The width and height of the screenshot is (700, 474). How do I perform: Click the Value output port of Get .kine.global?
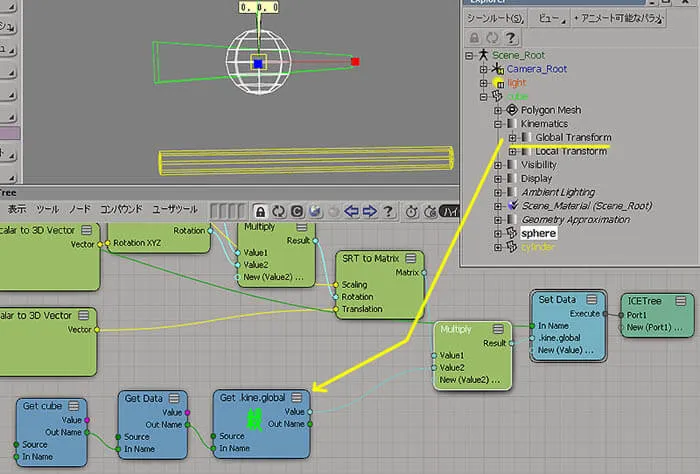click(x=310, y=412)
